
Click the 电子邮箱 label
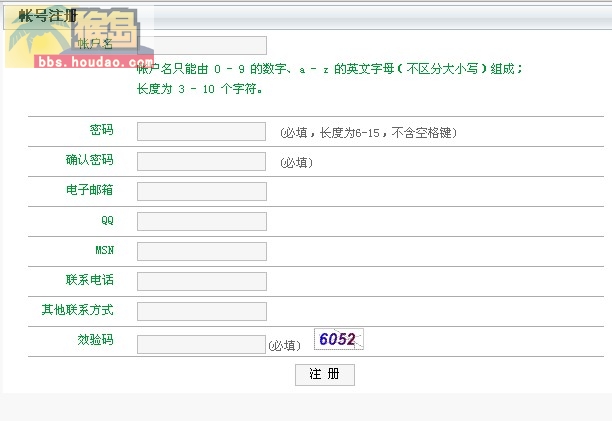pyautogui.click(x=89, y=190)
